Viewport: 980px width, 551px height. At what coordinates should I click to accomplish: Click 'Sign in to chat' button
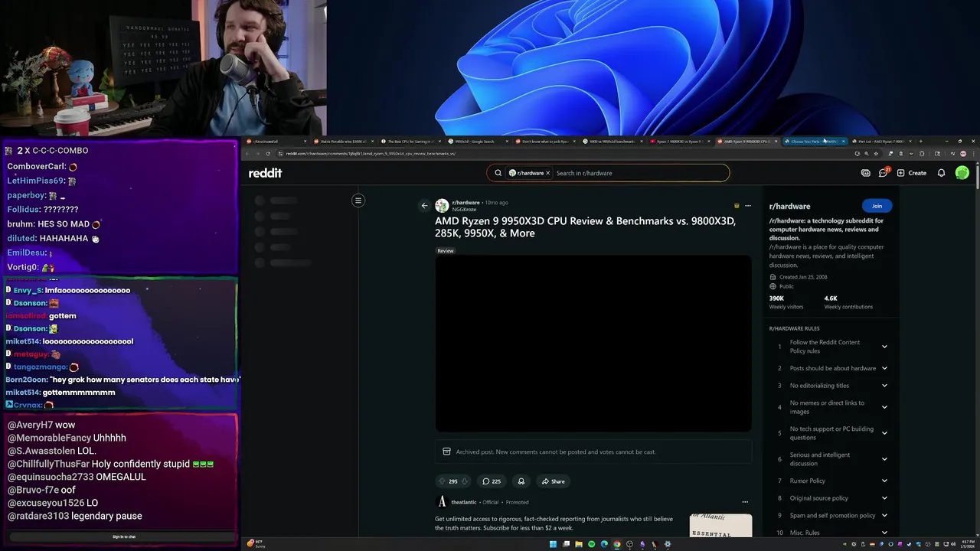click(124, 536)
